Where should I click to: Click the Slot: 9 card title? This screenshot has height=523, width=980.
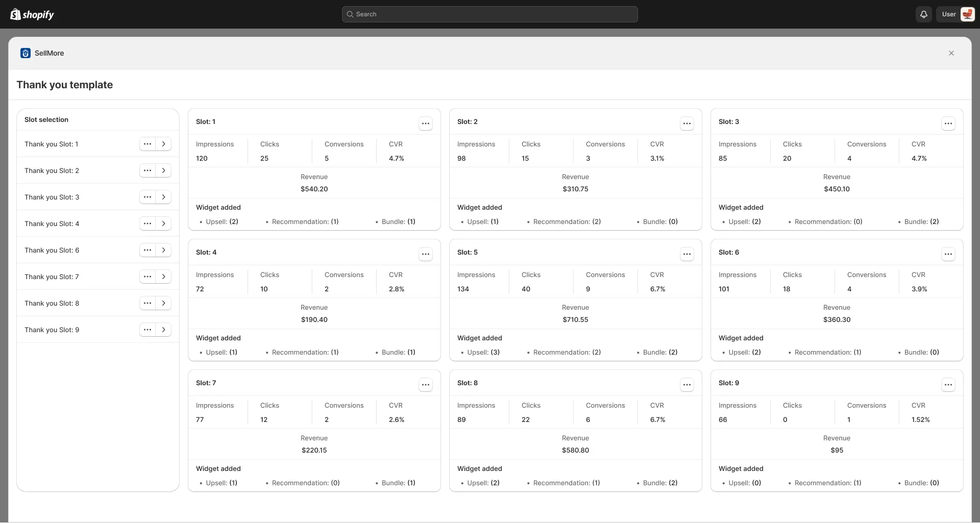pos(729,383)
